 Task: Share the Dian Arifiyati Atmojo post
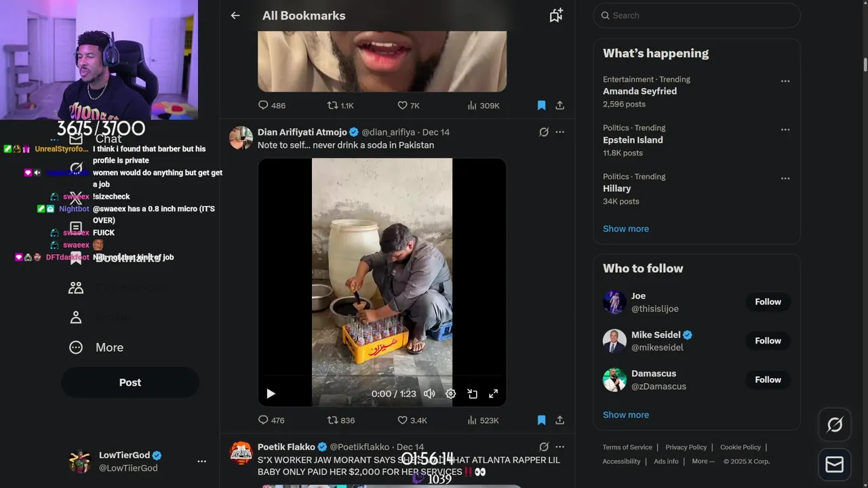tap(559, 420)
